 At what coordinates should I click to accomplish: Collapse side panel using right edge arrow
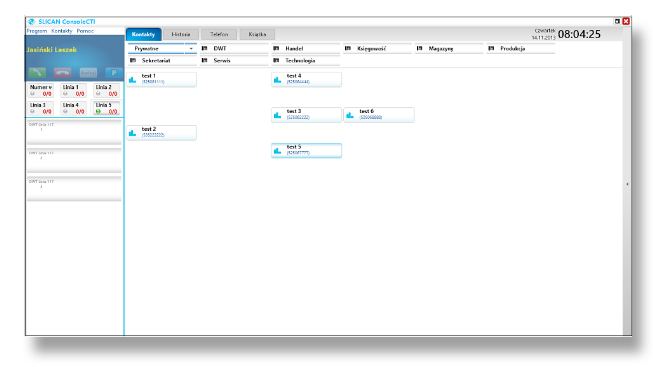pos(627,184)
